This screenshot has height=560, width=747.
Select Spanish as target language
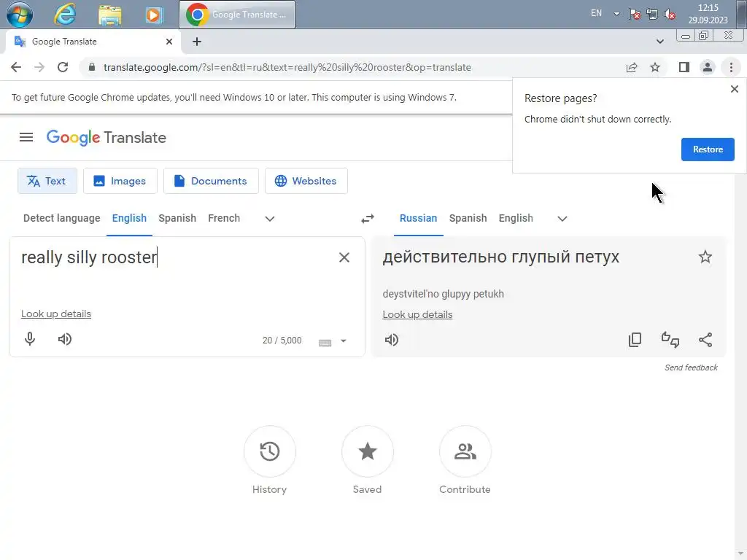468,218
